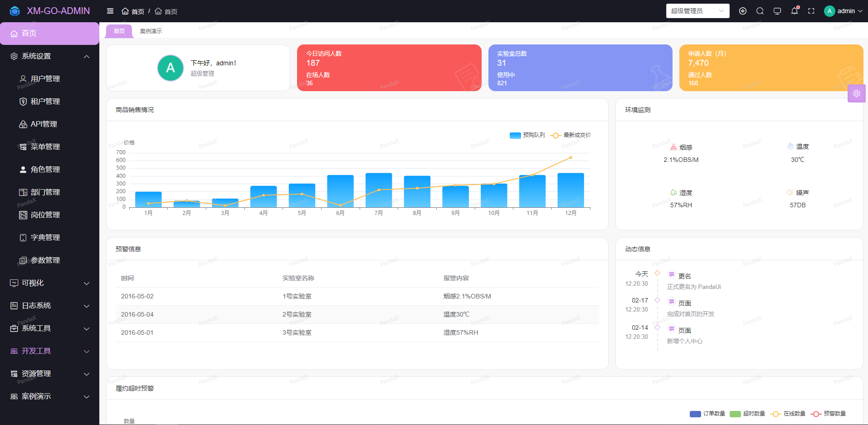Open 用户管理 in the sidebar

(x=45, y=79)
